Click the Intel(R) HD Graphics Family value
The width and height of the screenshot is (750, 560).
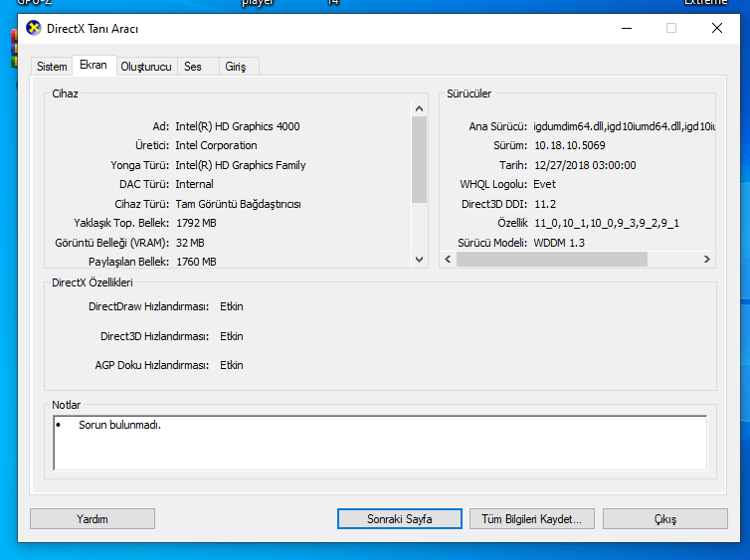[x=241, y=165]
